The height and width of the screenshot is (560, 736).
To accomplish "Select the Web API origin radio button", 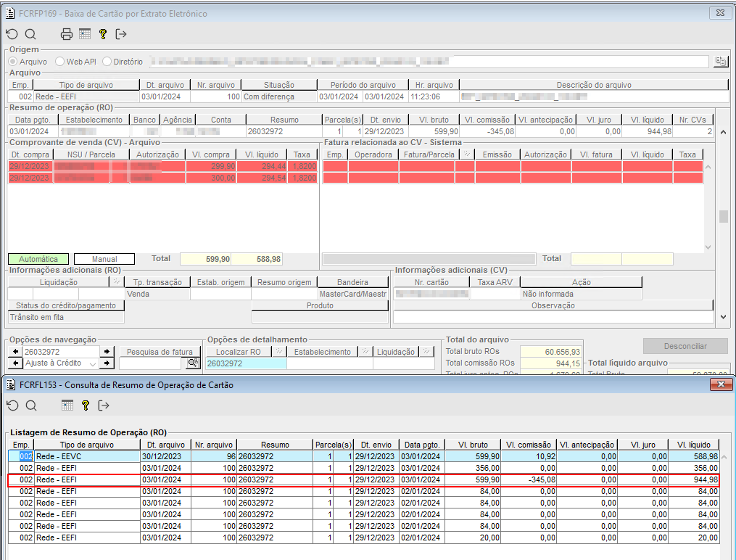I will point(60,62).
